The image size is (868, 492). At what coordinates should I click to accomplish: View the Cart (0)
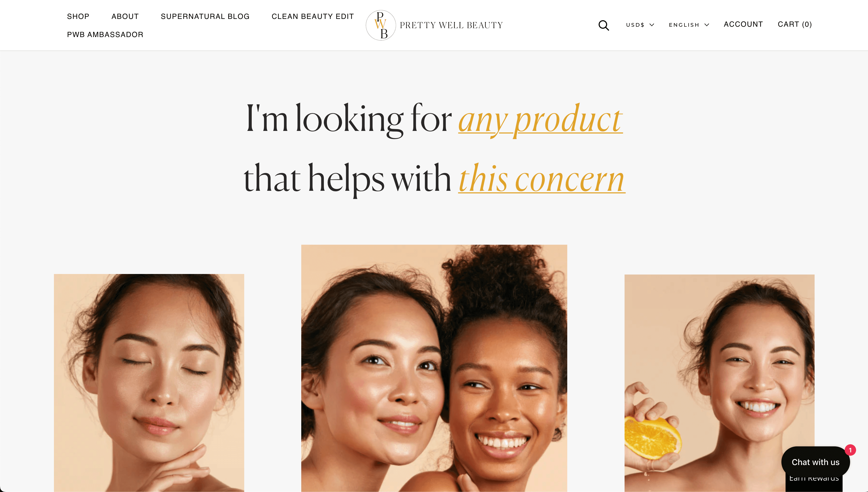(795, 24)
